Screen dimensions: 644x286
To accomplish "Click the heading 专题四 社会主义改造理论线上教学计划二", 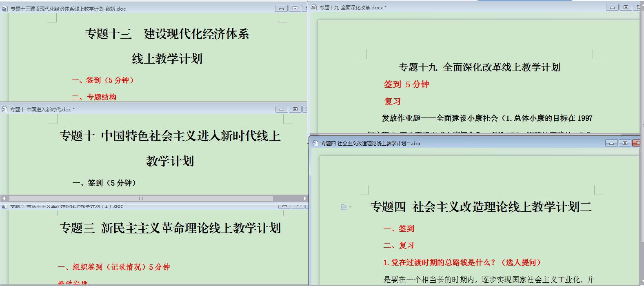I will pyautogui.click(x=480, y=207).
